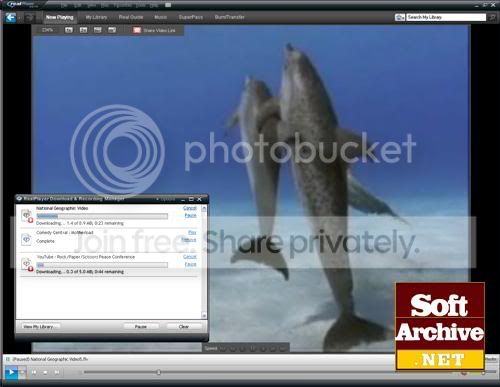
Task: Open the File menu
Action: pyautogui.click(x=64, y=5)
